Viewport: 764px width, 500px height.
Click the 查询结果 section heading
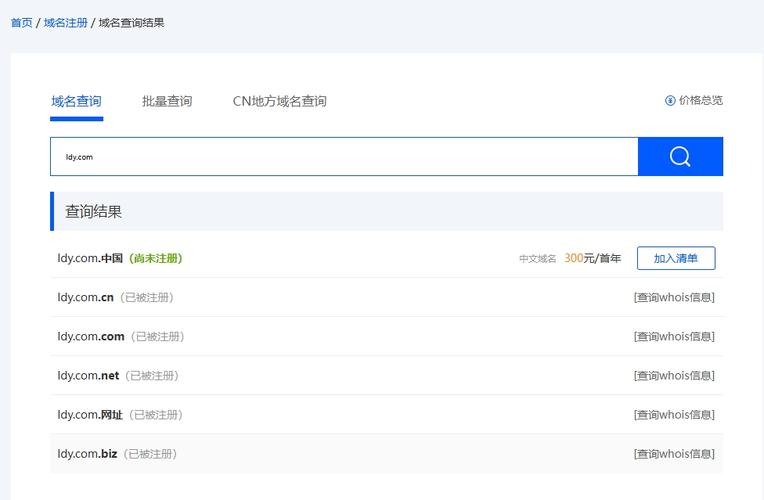[x=94, y=212]
